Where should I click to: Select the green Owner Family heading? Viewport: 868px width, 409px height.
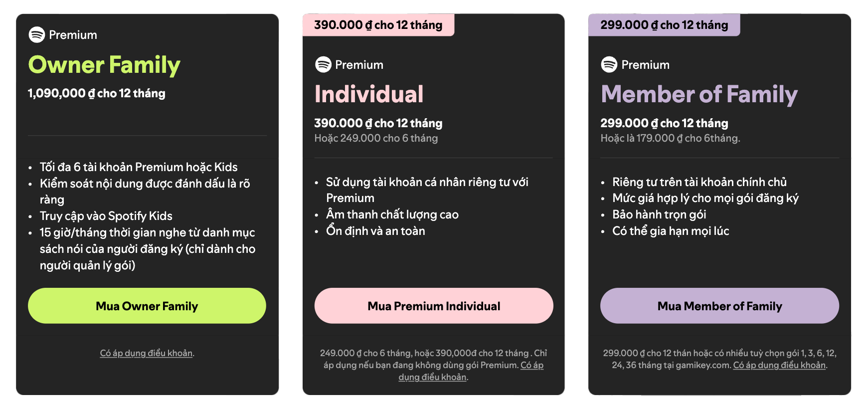(x=104, y=65)
